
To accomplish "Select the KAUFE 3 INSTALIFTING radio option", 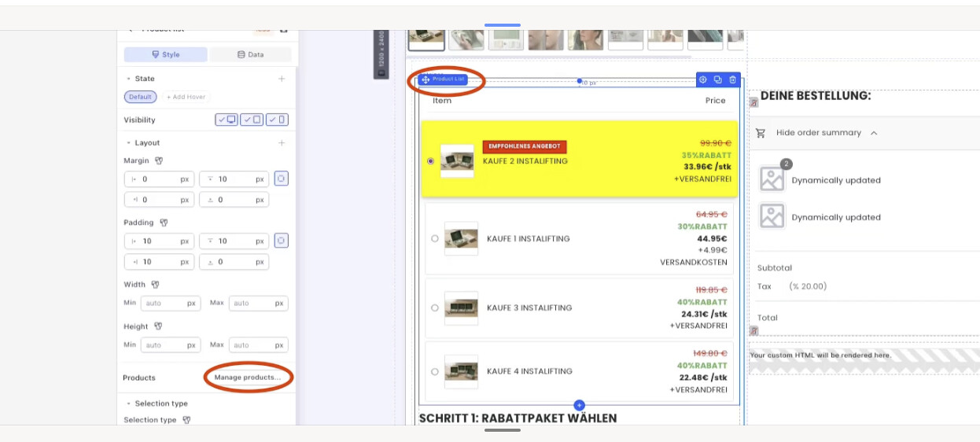I will (x=435, y=308).
